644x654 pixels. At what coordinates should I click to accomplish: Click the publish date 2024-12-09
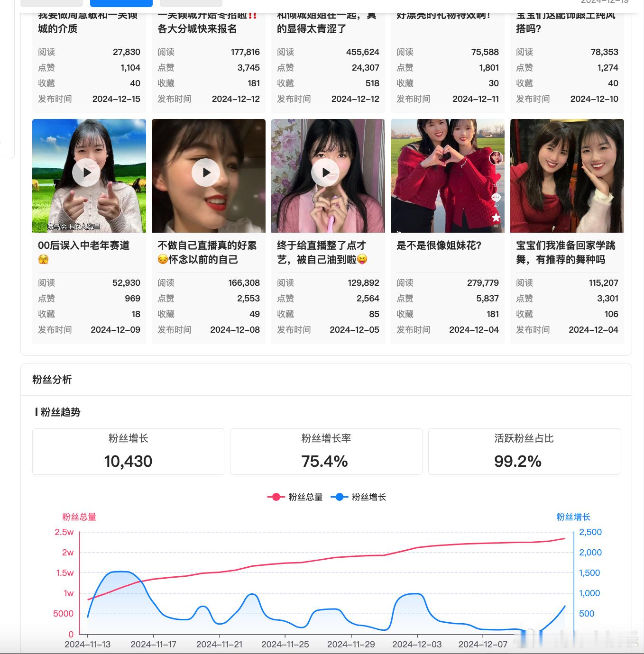point(115,330)
